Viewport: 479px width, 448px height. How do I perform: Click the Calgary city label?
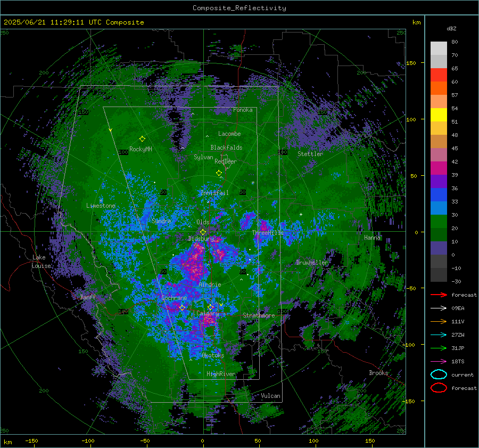tap(208, 313)
